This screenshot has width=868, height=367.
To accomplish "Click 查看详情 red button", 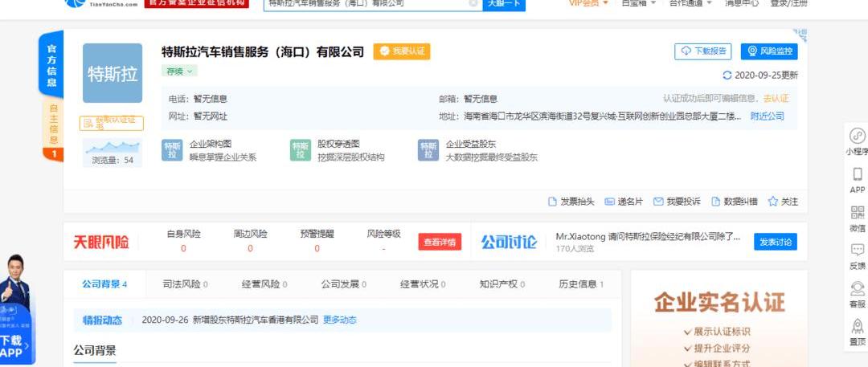I will tap(440, 242).
